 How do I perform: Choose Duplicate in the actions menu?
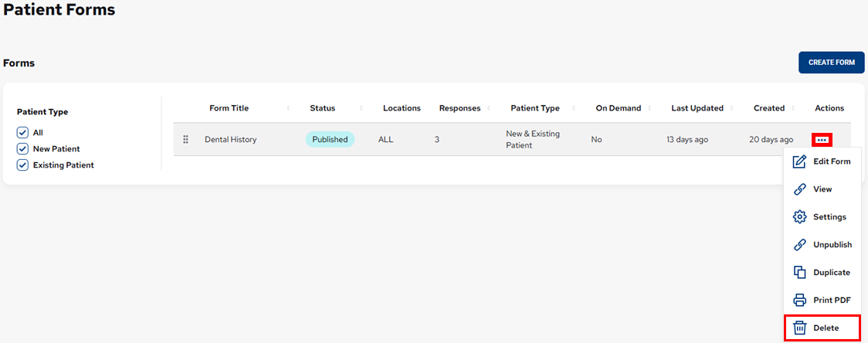click(831, 273)
